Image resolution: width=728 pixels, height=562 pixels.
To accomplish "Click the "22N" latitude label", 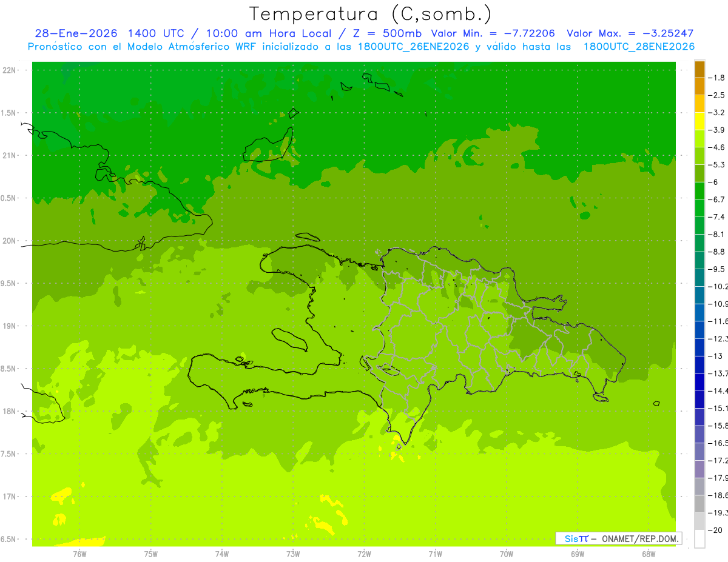I will (x=9, y=70).
